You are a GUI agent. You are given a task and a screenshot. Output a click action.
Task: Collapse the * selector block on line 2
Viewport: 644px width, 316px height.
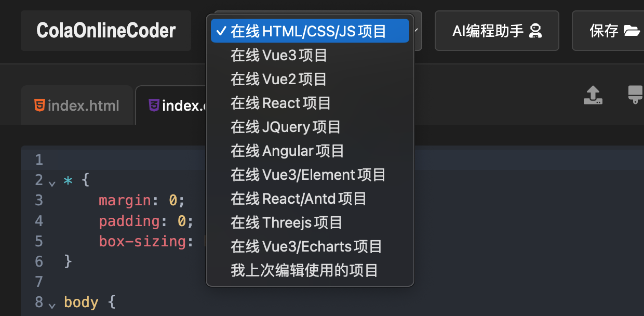point(51,182)
